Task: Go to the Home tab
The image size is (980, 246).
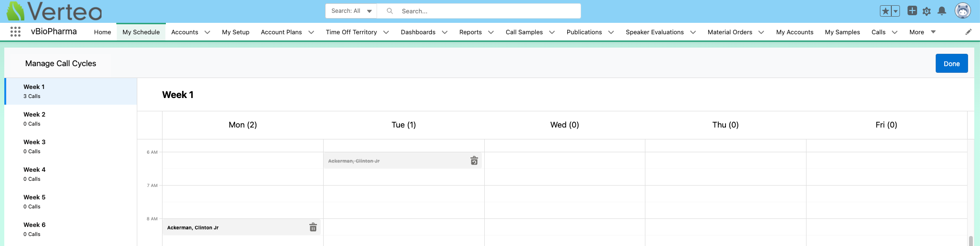Action: point(102,32)
